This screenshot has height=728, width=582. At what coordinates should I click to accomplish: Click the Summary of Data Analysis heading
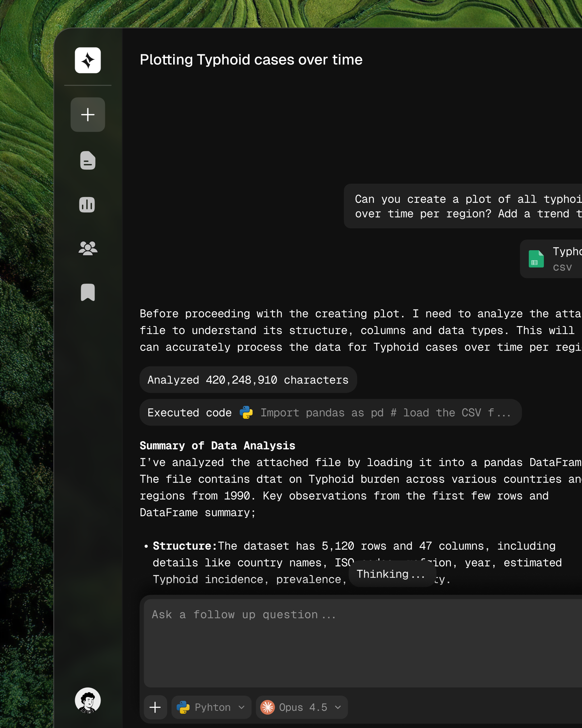pyautogui.click(x=217, y=445)
